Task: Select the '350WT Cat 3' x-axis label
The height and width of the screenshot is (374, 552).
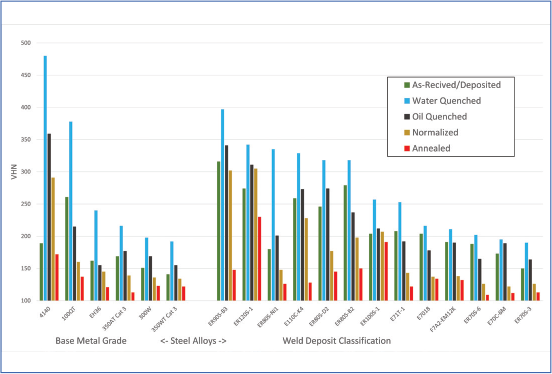Action: [x=165, y=318]
